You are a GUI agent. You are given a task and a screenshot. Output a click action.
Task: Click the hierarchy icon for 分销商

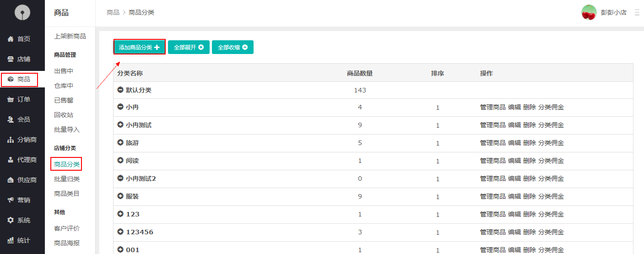coord(11,140)
